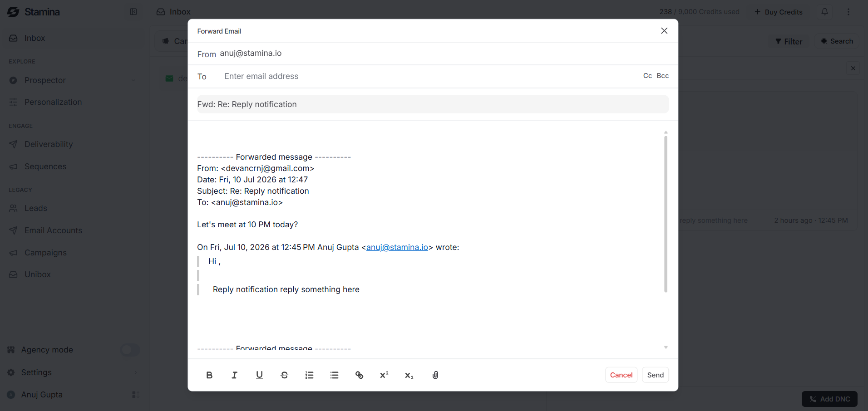Apply superscript formatting
This screenshot has width=868, height=411.
pos(384,375)
